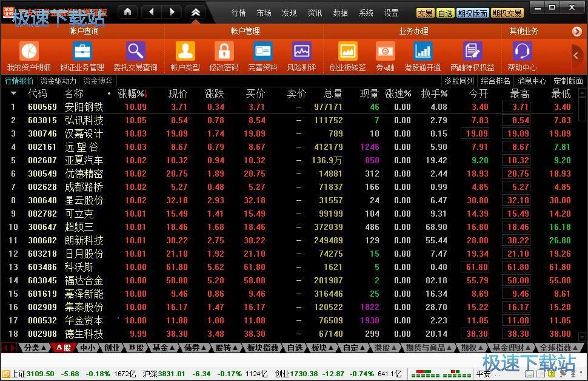Click the 消息中心 button
Image resolution: width=588 pixels, height=381 pixels.
(532, 81)
